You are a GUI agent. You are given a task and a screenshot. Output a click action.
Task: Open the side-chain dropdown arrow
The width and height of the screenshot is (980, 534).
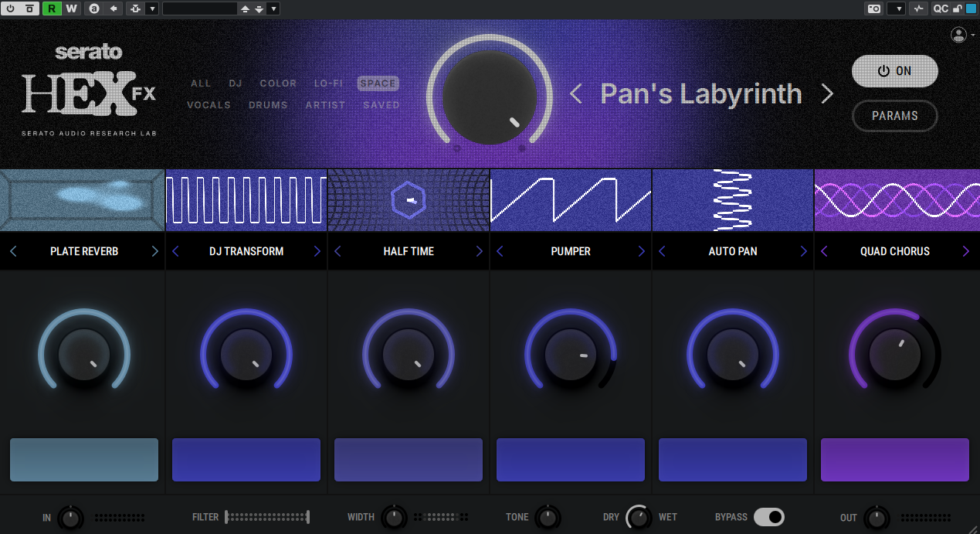point(152,9)
